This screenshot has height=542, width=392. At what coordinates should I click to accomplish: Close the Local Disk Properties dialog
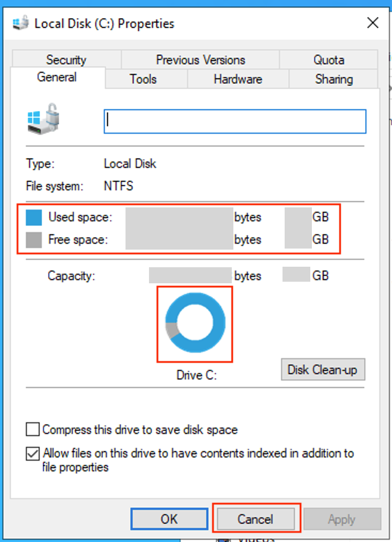point(372,23)
